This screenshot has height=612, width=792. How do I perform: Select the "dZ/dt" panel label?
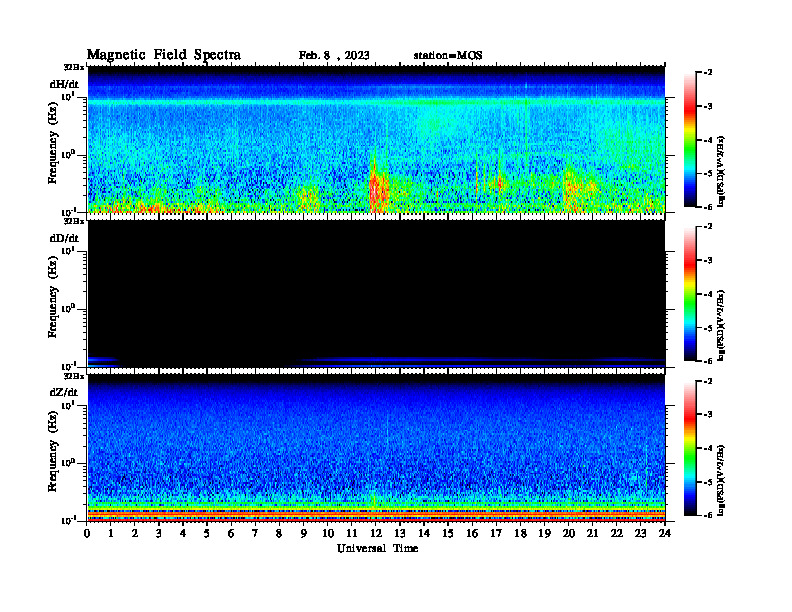tap(64, 392)
